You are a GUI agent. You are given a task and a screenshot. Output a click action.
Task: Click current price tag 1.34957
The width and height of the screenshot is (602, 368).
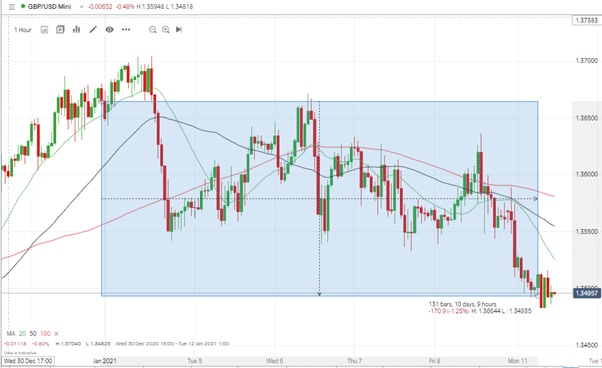(587, 293)
